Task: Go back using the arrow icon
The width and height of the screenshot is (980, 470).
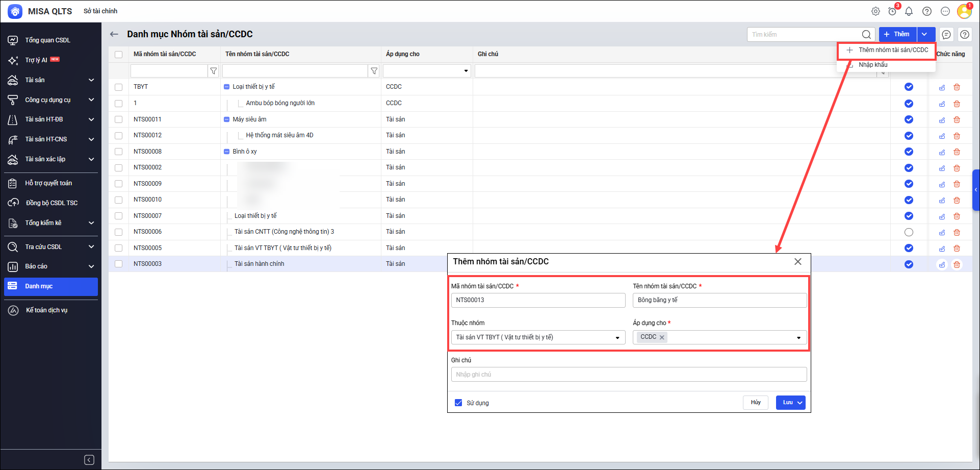Action: [x=114, y=34]
